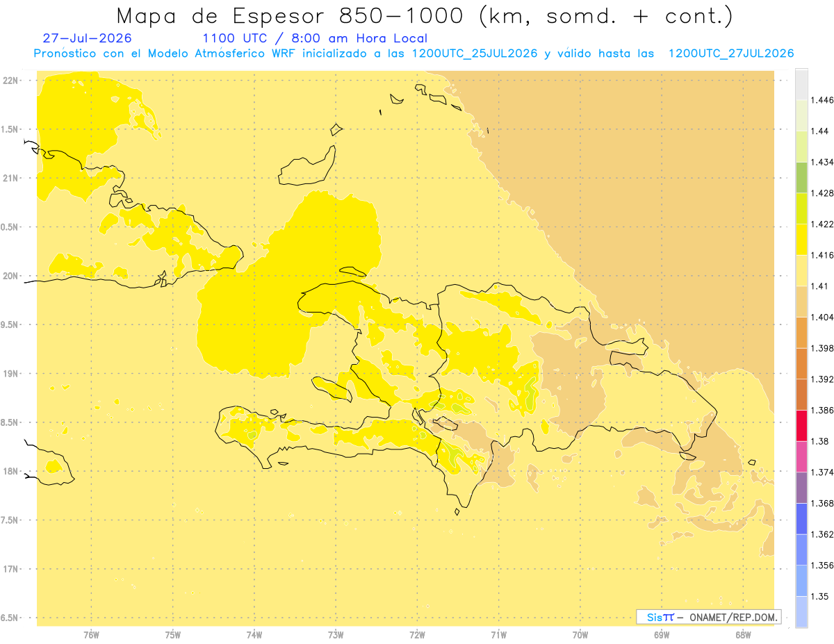This screenshot has height=644, width=834.
Task: Click the red legend swatch between 1.38 and 1.386
Action: click(801, 425)
